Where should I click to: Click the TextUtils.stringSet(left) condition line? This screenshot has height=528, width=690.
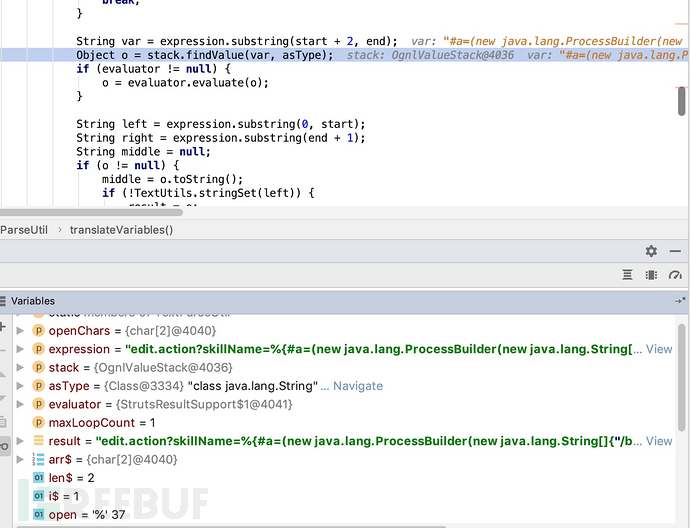point(208,193)
